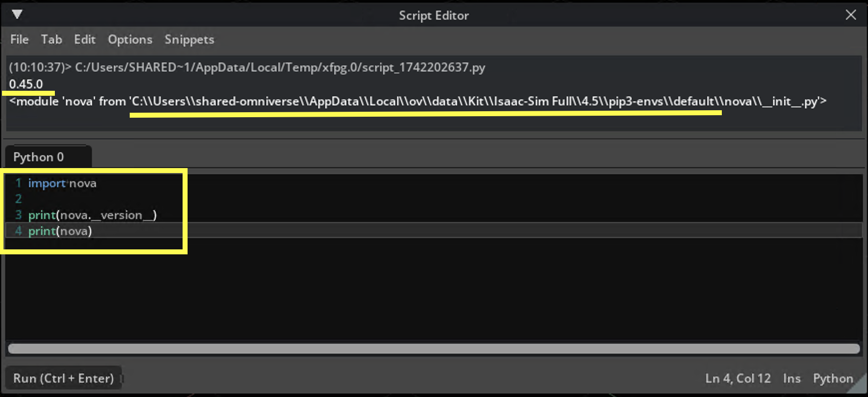This screenshot has height=397, width=868.
Task: Select the print(nova) line in the editor
Action: click(x=60, y=231)
